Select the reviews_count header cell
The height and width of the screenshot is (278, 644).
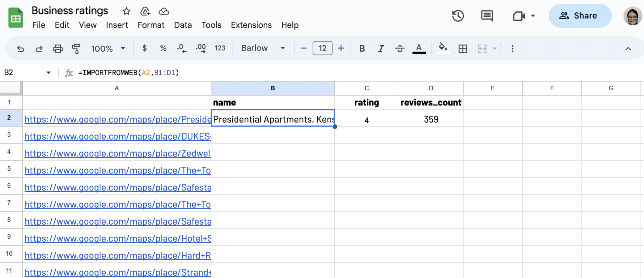[431, 102]
